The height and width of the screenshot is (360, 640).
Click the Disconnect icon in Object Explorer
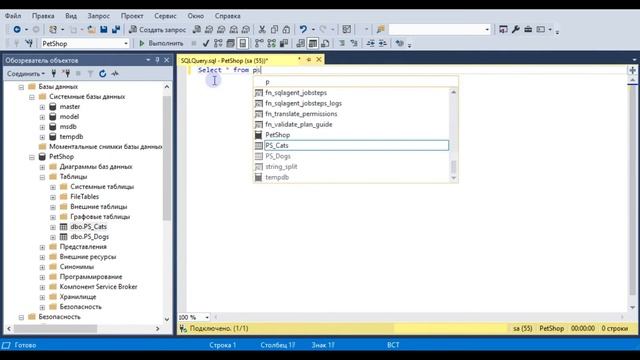66,73
